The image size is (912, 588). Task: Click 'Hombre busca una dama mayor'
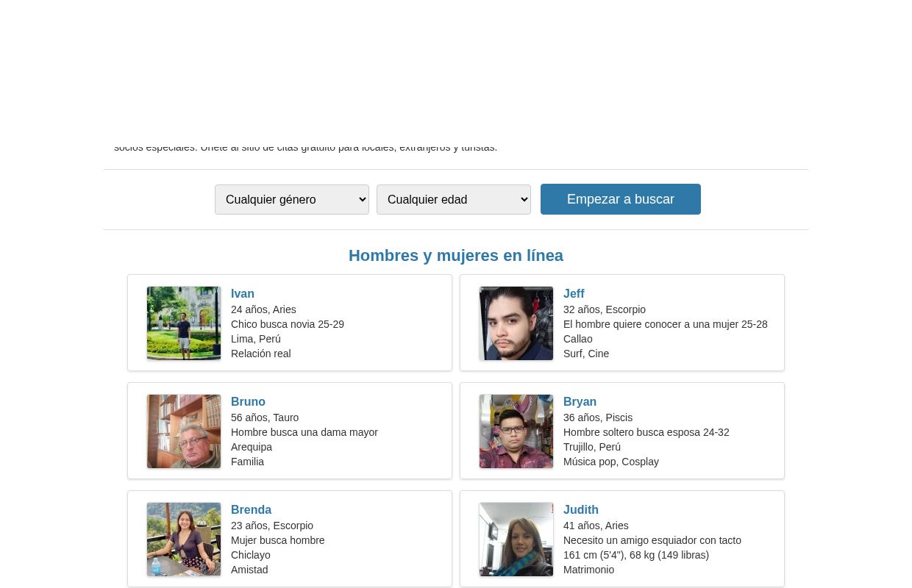point(304,432)
